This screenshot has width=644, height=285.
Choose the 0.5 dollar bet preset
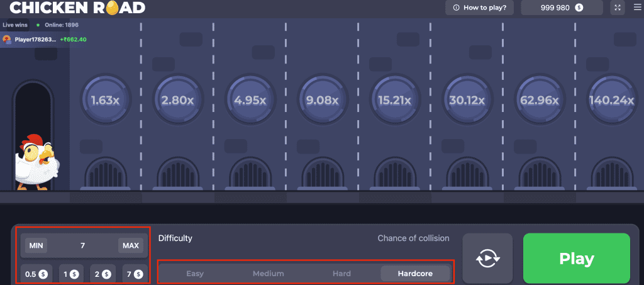click(x=36, y=274)
